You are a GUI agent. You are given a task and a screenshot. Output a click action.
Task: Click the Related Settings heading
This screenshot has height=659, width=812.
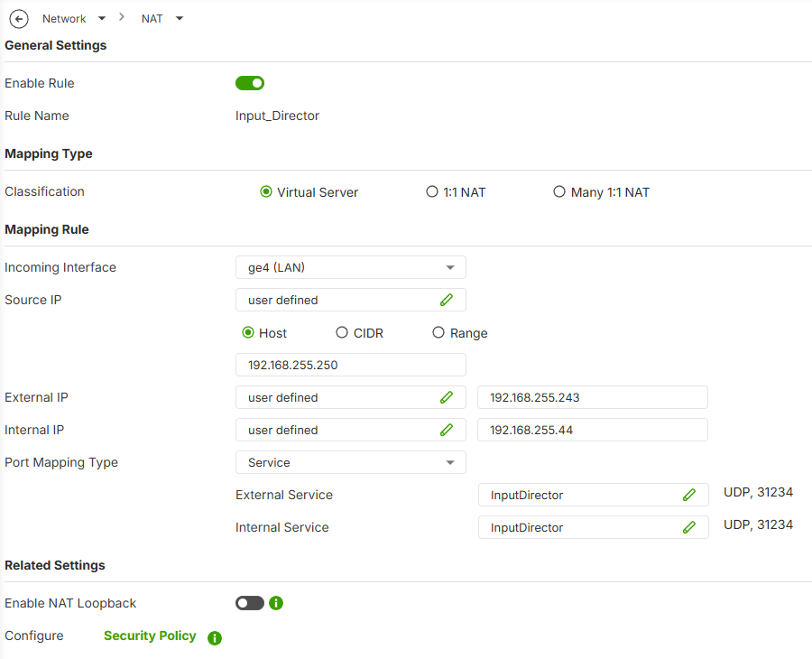55,565
